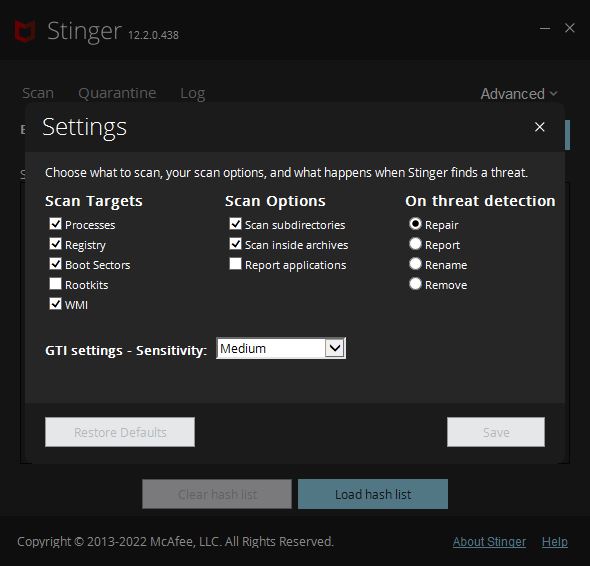Open the Log tab
Image resolution: width=590 pixels, height=566 pixels.
pos(193,93)
